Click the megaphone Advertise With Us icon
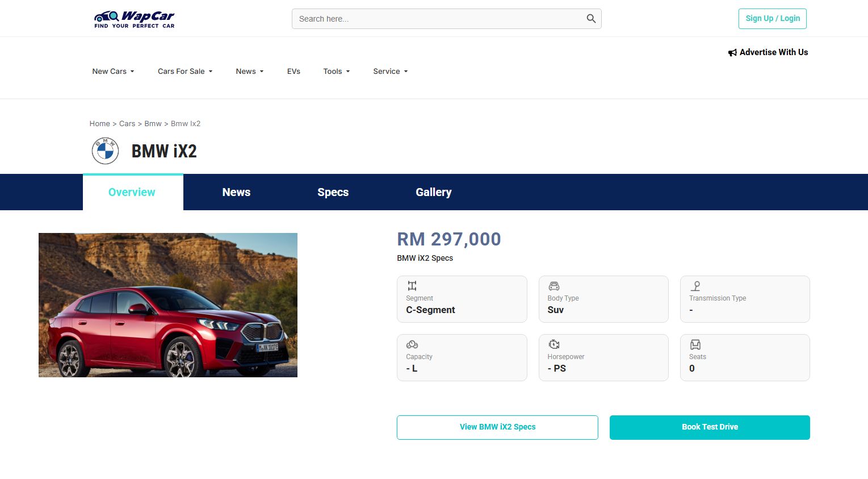 (x=732, y=52)
